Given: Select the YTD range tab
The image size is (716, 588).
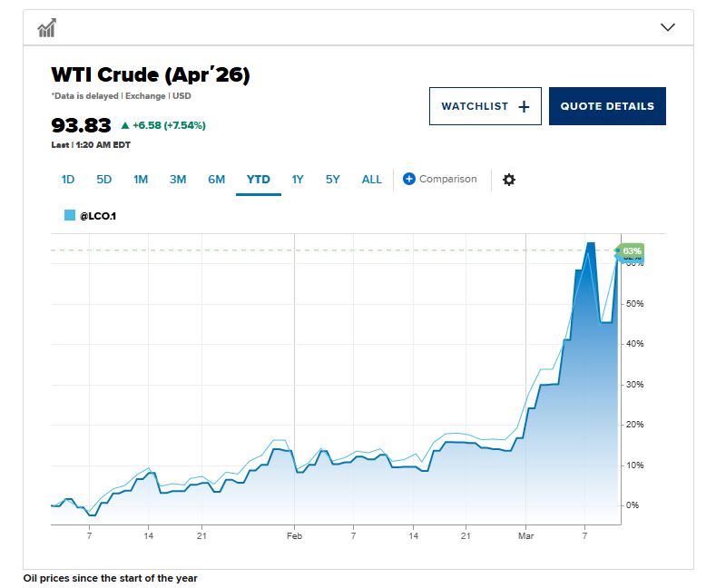Looking at the screenshot, I should point(259,180).
